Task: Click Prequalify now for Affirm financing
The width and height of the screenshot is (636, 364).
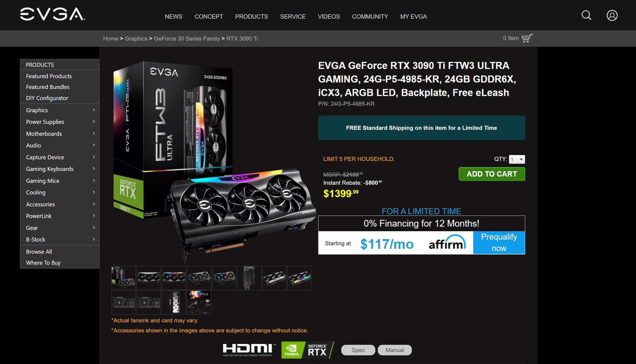Action: coord(499,243)
